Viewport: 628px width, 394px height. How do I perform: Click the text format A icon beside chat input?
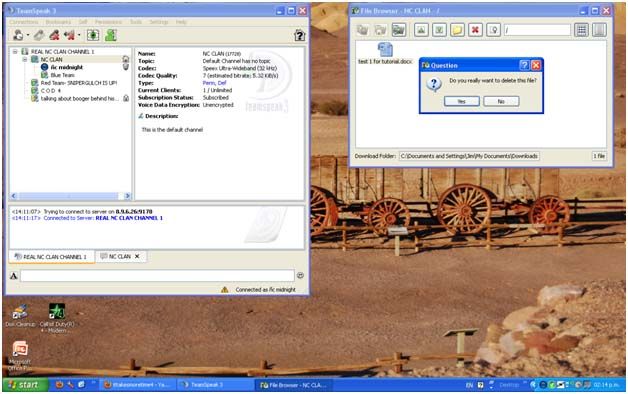tap(14, 275)
